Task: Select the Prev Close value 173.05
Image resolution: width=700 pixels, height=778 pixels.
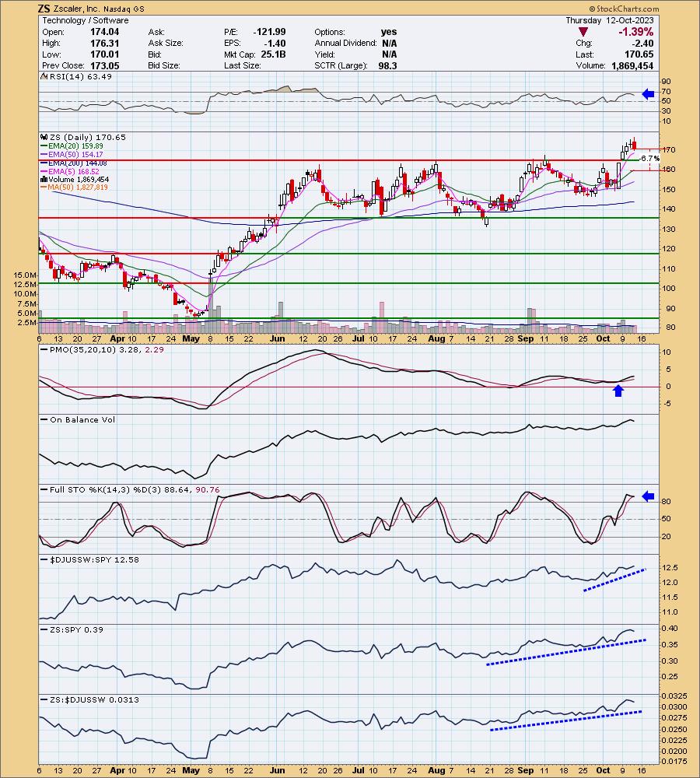Action: pyautogui.click(x=105, y=65)
